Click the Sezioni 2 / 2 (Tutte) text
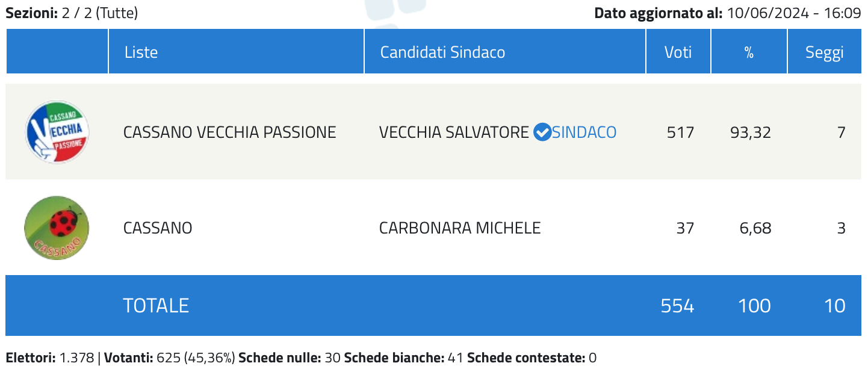The height and width of the screenshot is (378, 868). coord(72,13)
